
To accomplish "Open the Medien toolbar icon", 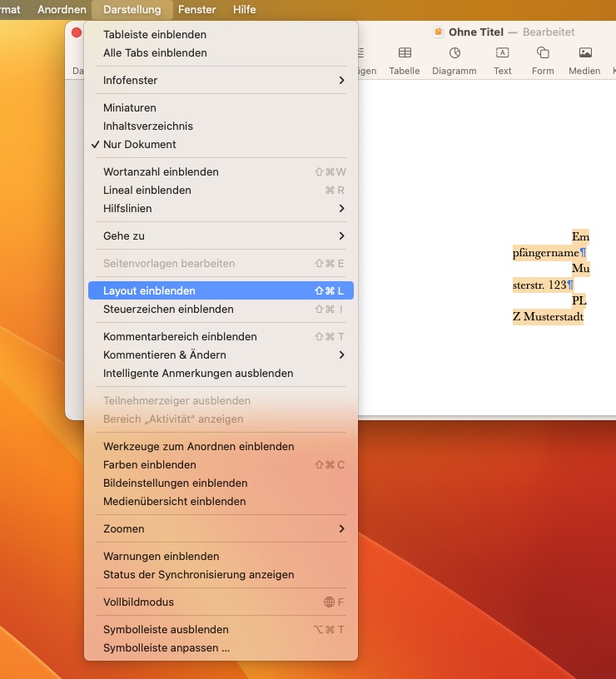I will point(584,54).
